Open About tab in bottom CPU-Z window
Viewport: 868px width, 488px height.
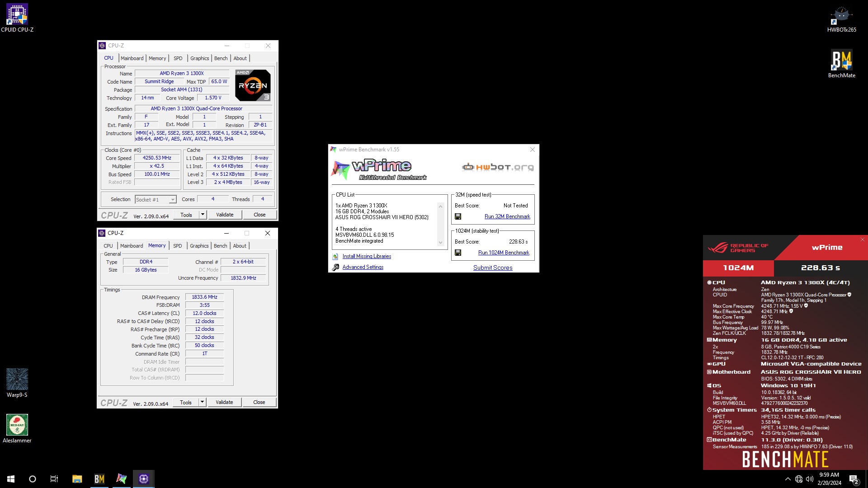pyautogui.click(x=240, y=246)
